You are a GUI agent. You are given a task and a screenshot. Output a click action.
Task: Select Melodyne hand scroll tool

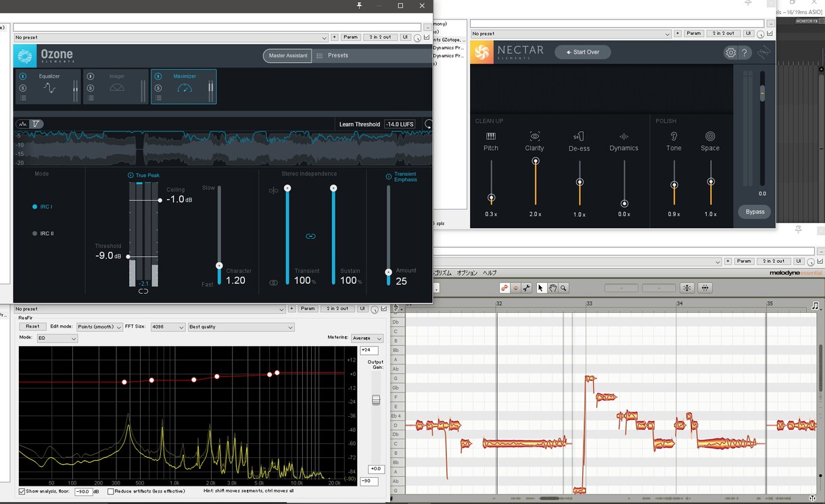click(x=552, y=288)
